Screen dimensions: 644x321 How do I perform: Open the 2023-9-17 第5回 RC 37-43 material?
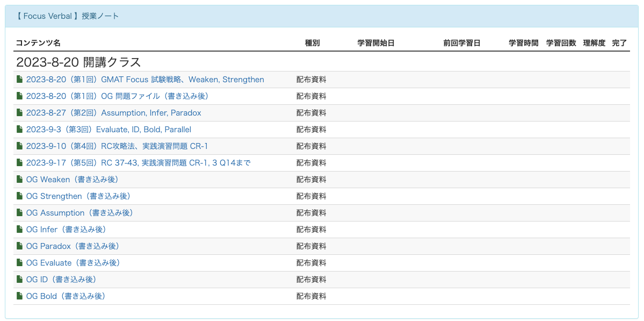click(x=138, y=163)
